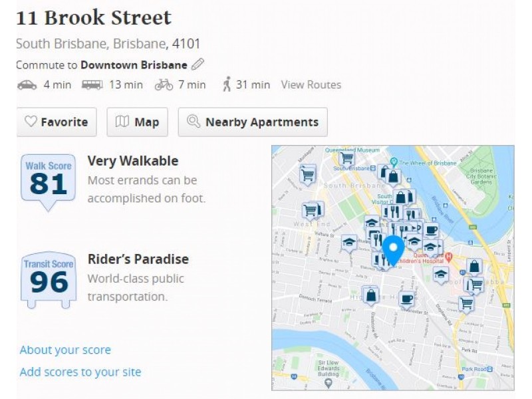
Task: Click the Nearby Apartments button
Action: [x=253, y=122]
